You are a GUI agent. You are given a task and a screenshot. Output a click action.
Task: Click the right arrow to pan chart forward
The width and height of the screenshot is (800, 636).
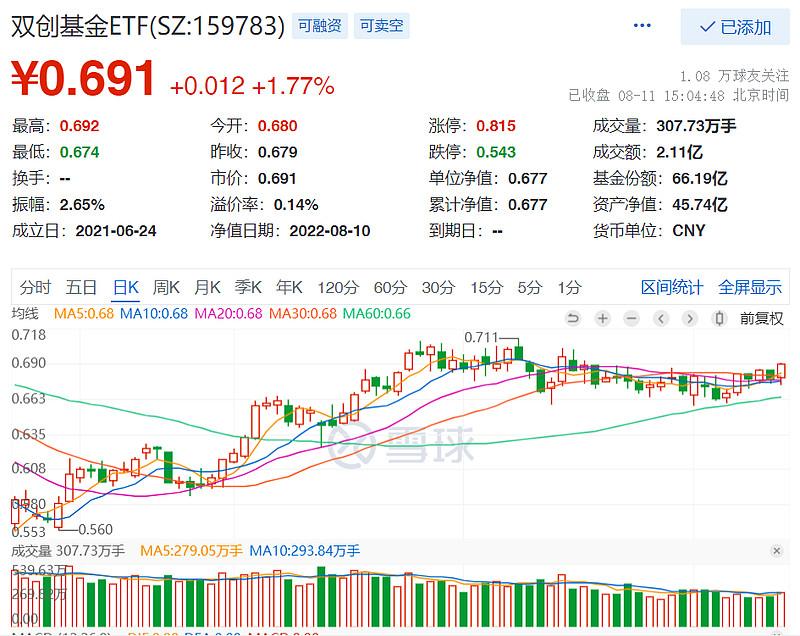pyautogui.click(x=689, y=318)
